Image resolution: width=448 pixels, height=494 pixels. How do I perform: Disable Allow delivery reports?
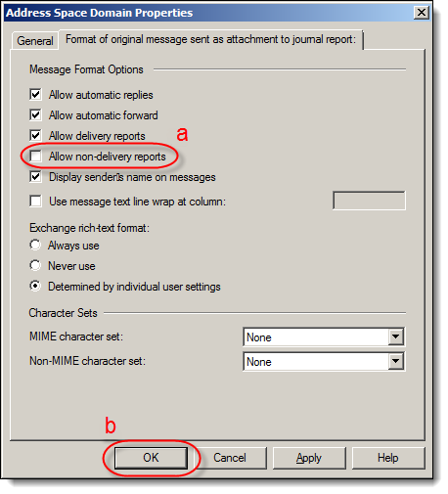pos(35,136)
